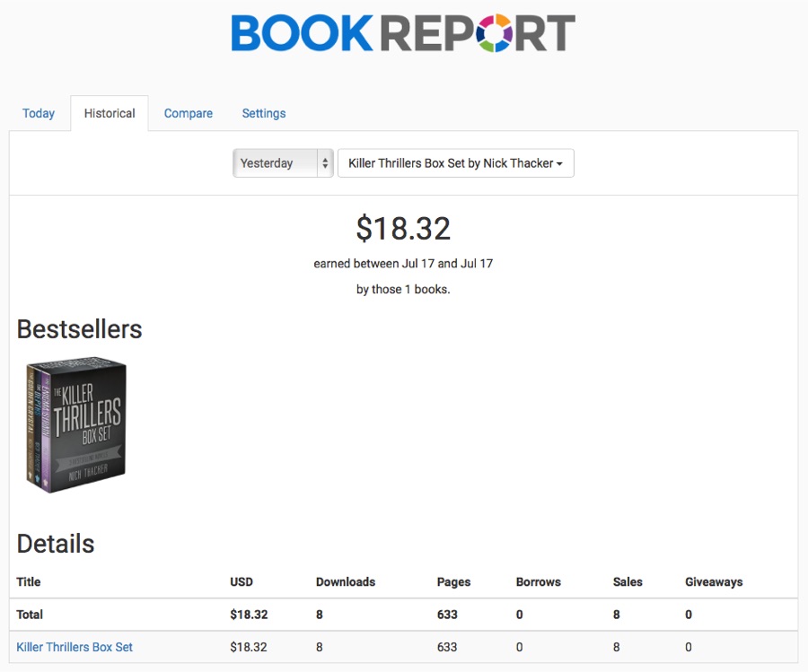This screenshot has height=672, width=808.
Task: Click the Borrows column header
Action: click(539, 581)
